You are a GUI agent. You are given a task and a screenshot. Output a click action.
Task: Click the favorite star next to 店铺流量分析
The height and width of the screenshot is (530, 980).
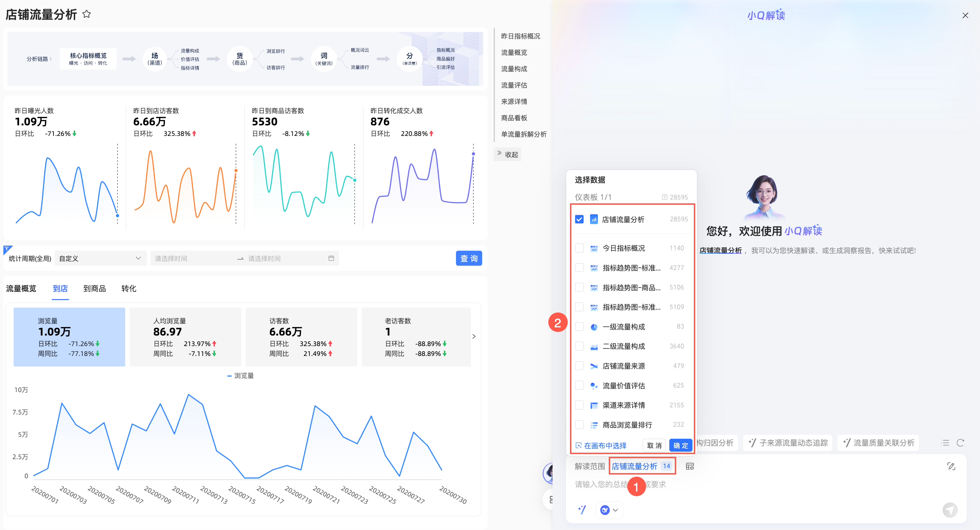pyautogui.click(x=87, y=14)
